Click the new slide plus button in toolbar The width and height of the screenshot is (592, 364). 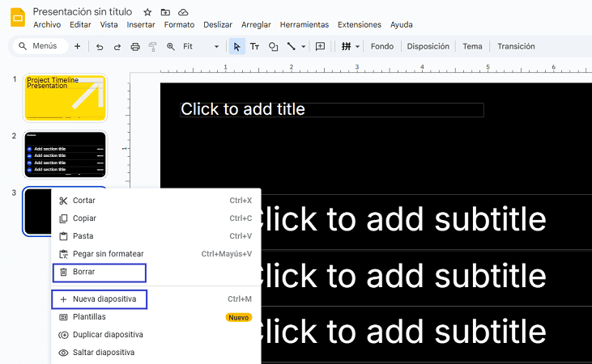[78, 46]
